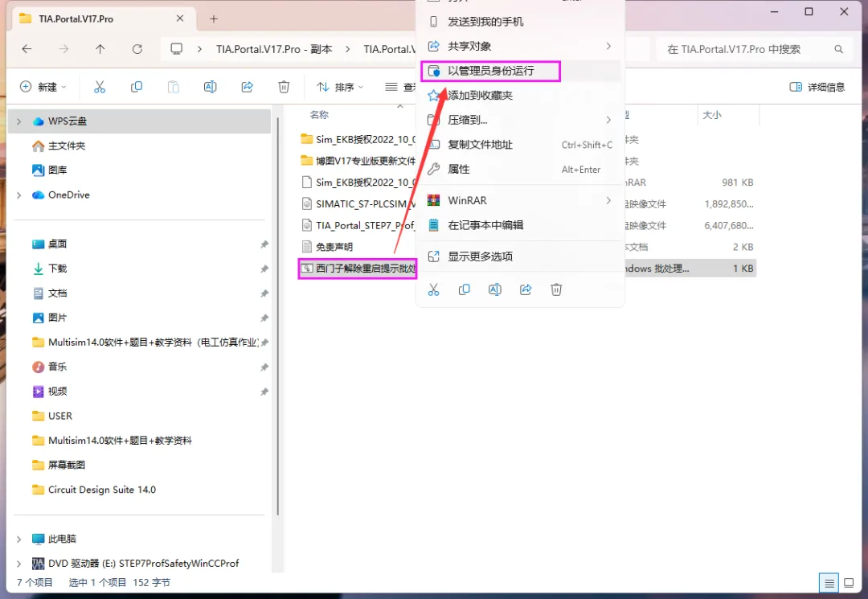868x599 pixels.
Task: Open Circuit Design Suite 14.0 sidebar folder
Action: point(94,490)
